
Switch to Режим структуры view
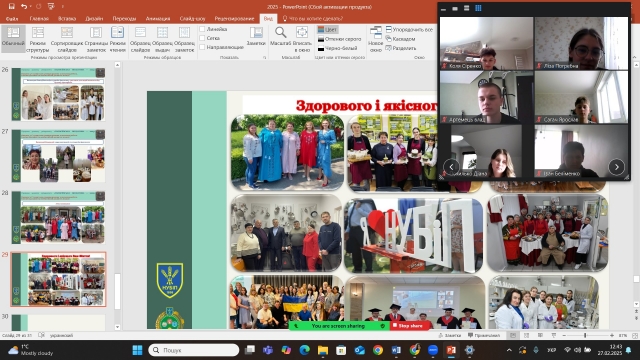[x=38, y=39]
